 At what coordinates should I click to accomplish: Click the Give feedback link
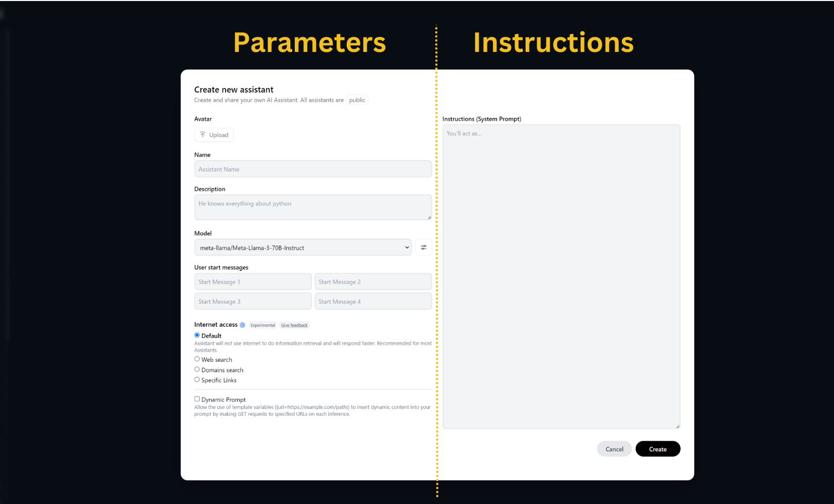click(294, 325)
